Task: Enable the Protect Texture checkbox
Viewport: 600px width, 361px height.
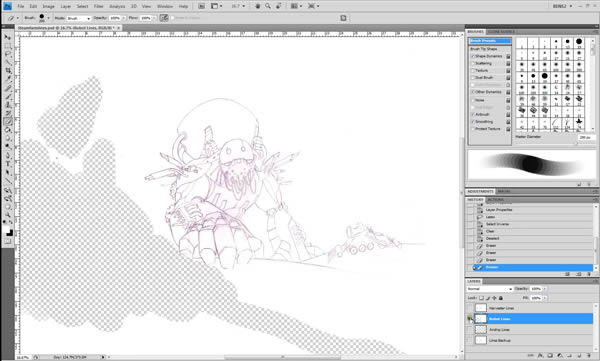Action: [x=473, y=129]
